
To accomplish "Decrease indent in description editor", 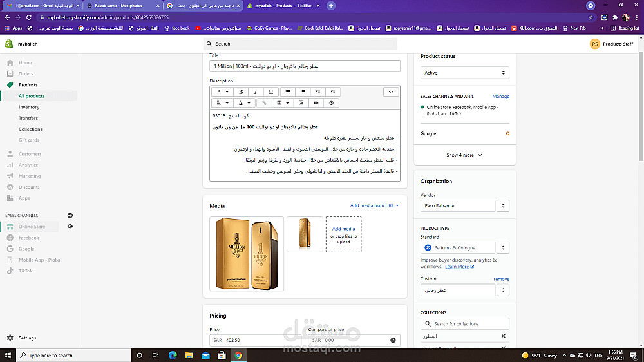I will [318, 91].
